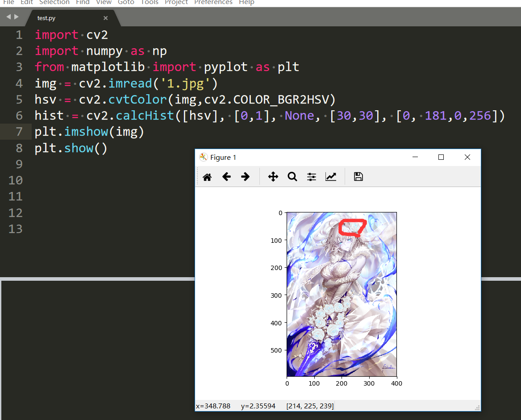Activate the Zoom to rectangle tool
Screen dimensions: 521x420
[292, 177]
